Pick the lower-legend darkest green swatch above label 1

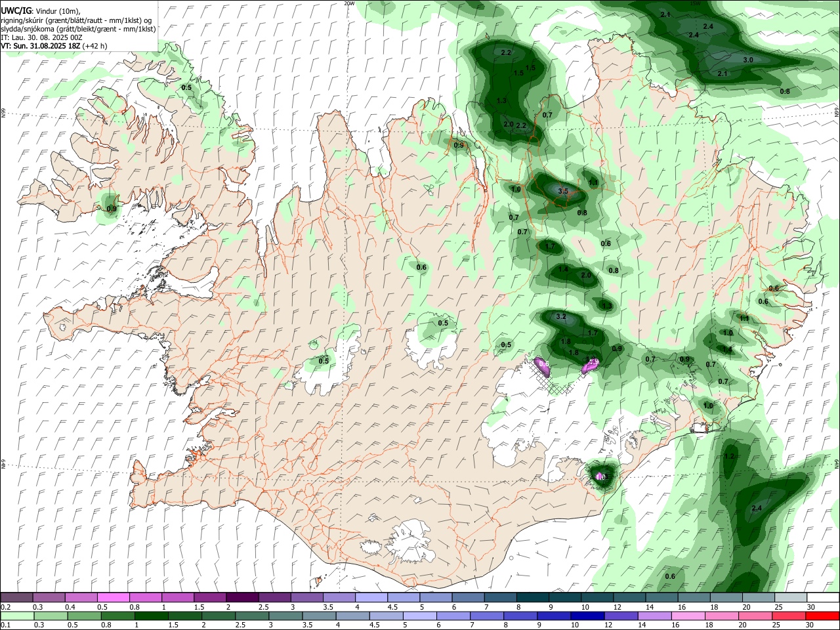click(151, 616)
